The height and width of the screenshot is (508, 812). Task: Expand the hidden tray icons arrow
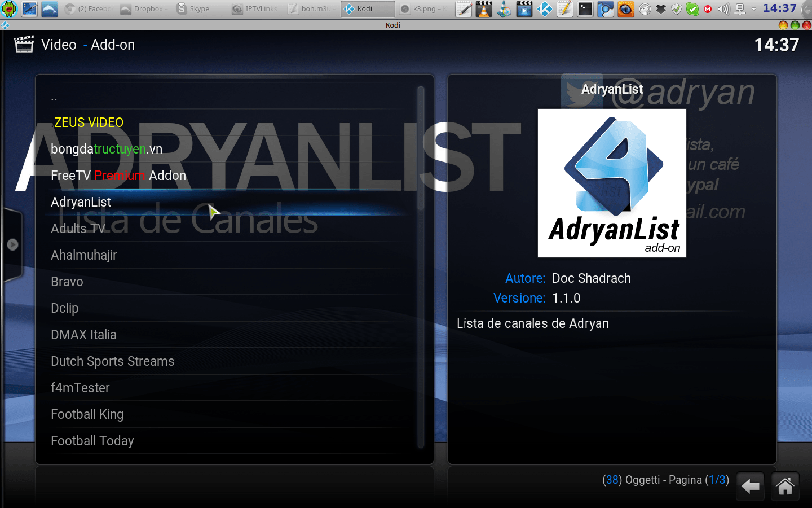tap(753, 9)
